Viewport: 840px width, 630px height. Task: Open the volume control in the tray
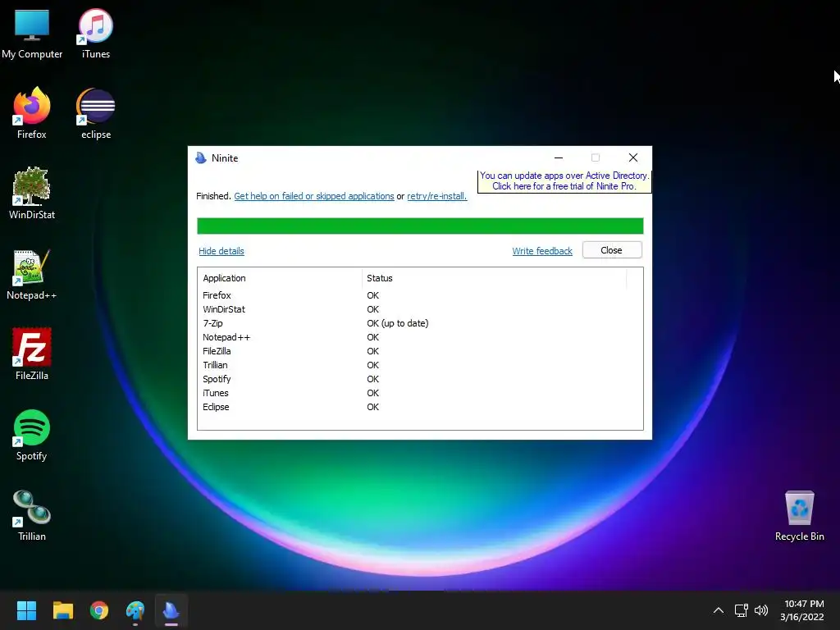point(760,610)
